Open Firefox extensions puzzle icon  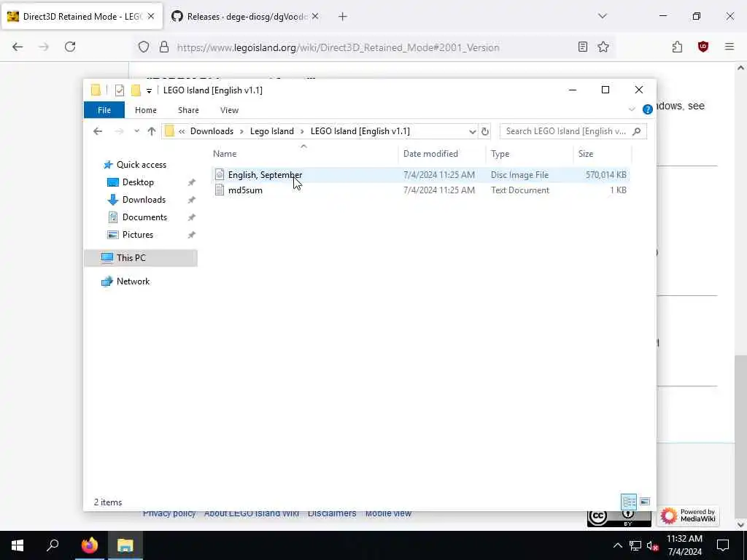(677, 47)
